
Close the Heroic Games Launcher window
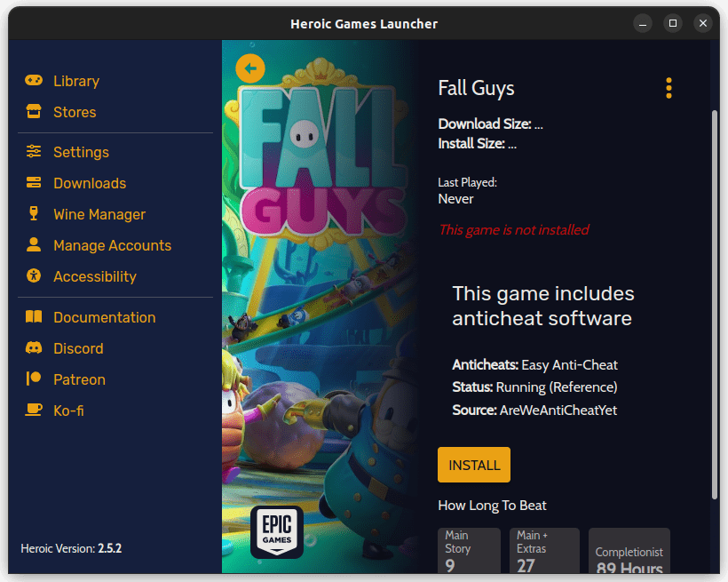[x=703, y=23]
